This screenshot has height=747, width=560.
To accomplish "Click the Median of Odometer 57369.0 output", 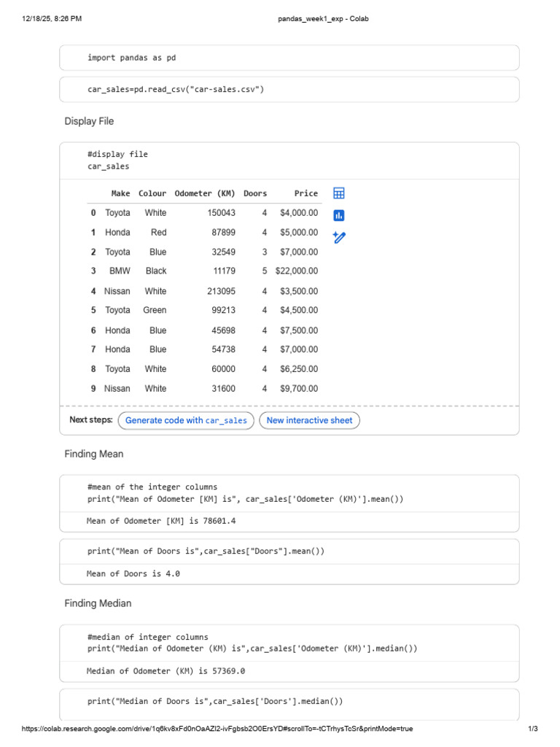I will [x=166, y=671].
